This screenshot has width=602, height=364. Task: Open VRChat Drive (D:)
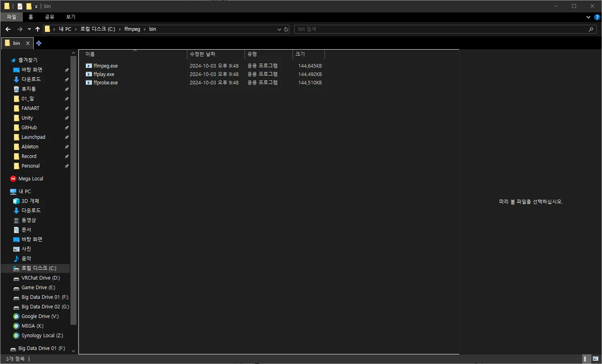pos(40,278)
